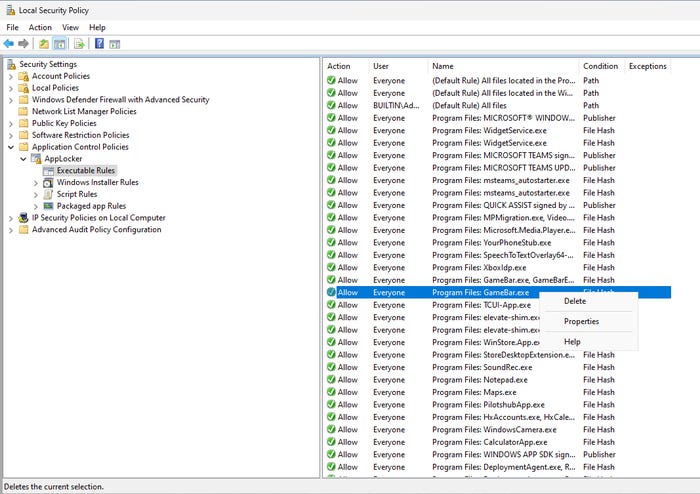Viewport: 700px width, 494px height.
Task: Open the blue Help toolbar icon
Action: click(x=100, y=43)
